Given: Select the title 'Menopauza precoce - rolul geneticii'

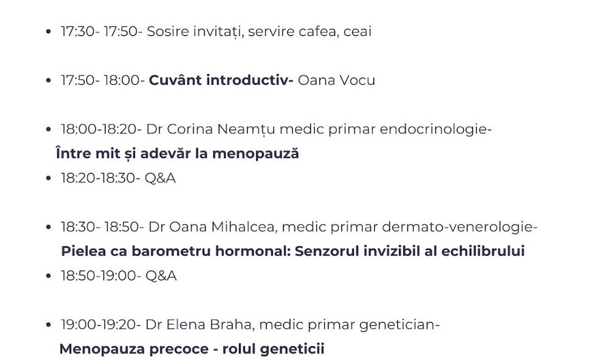Looking at the screenshot, I should (192, 349).
